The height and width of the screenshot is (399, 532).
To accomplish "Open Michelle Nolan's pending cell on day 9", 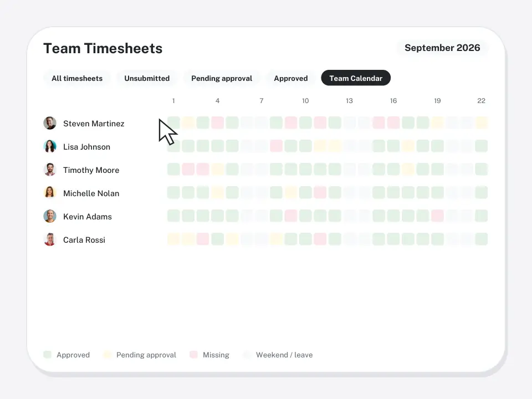I will (x=291, y=192).
